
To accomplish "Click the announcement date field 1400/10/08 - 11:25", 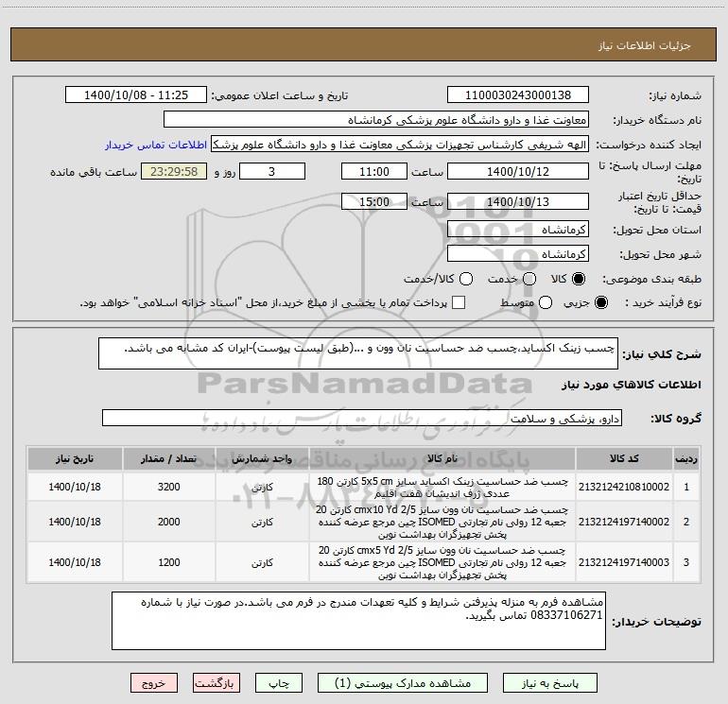I will pos(136,95).
